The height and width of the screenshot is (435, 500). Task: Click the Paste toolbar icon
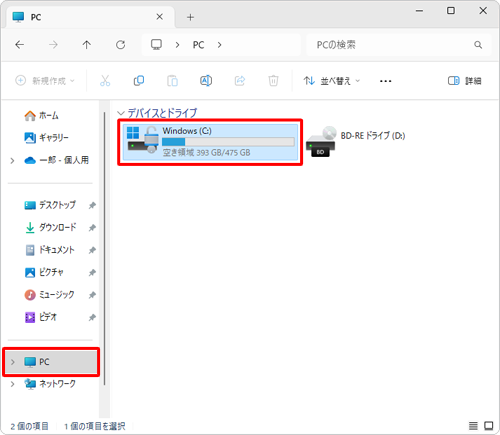coord(172,81)
